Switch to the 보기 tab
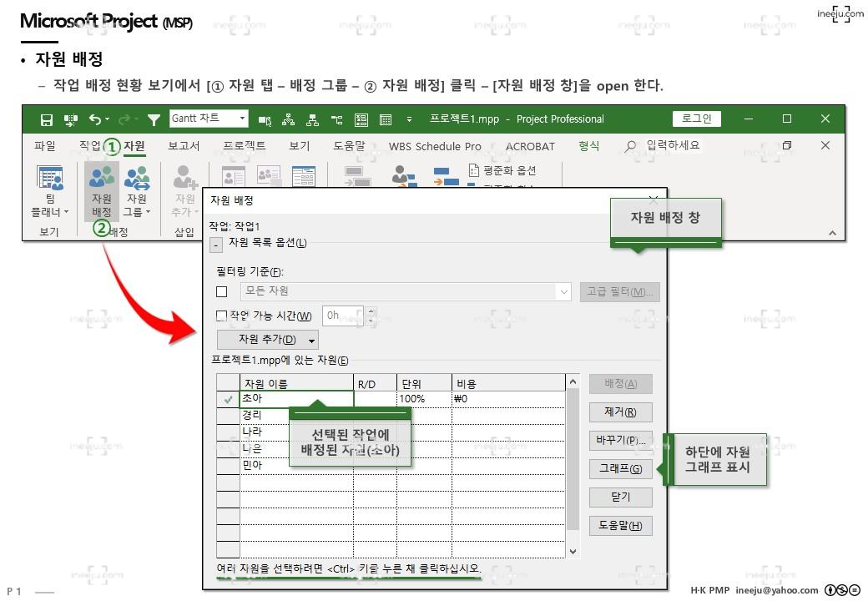 pos(300,146)
